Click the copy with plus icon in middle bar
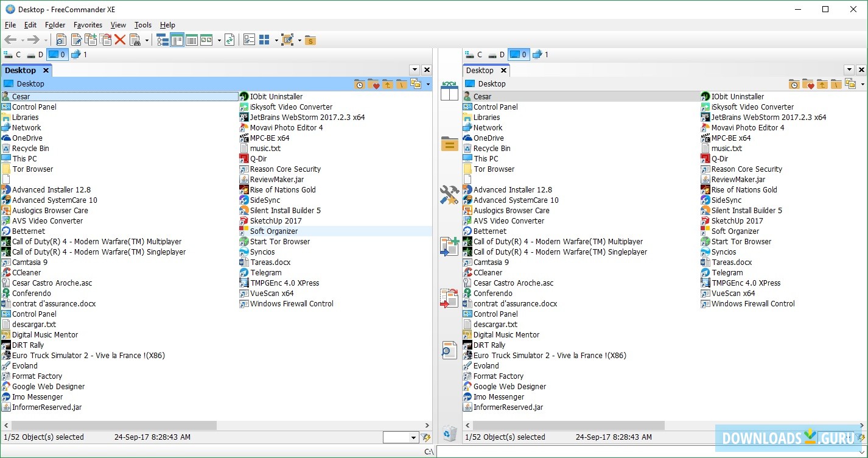 coord(449,247)
